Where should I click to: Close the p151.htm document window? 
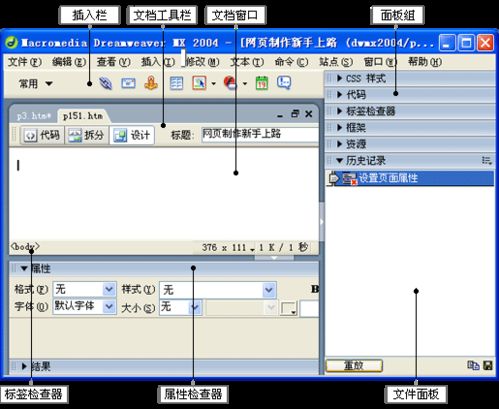pos(309,114)
